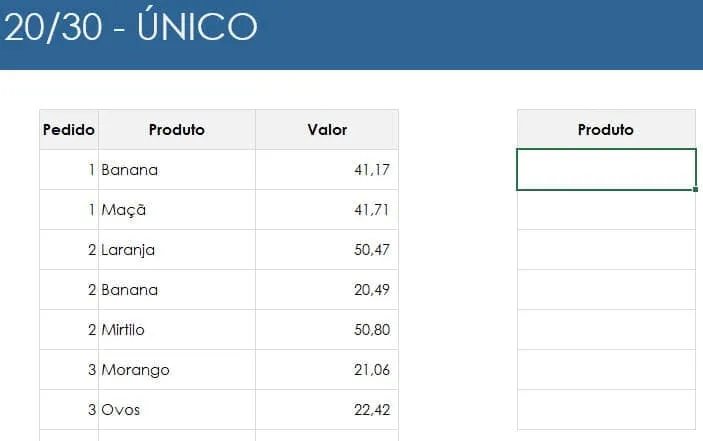703x441 pixels.
Task: Click the value cell 22,42
Action: (327, 410)
